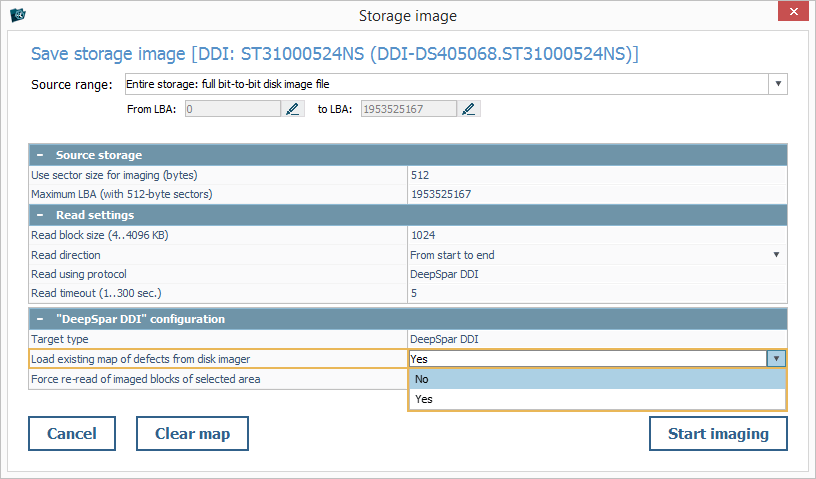Collapse the "DeepSpar DDI" configuration section
816x479 pixels.
(40, 319)
